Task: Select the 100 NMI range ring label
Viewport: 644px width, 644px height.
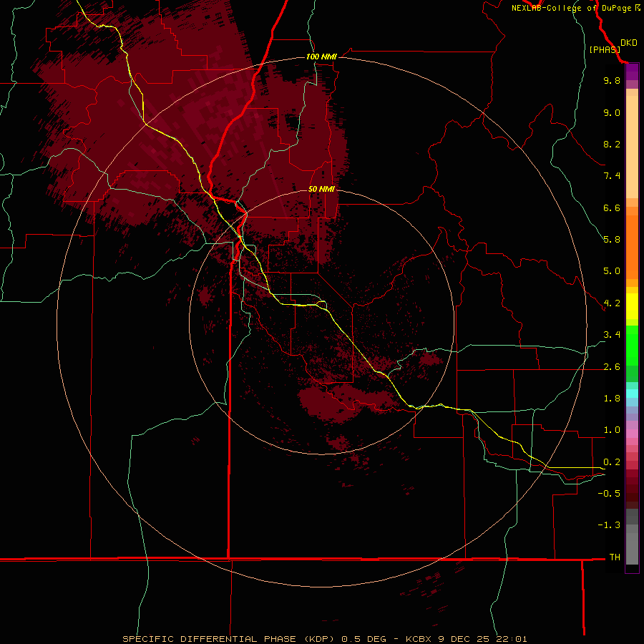Action: pyautogui.click(x=321, y=57)
